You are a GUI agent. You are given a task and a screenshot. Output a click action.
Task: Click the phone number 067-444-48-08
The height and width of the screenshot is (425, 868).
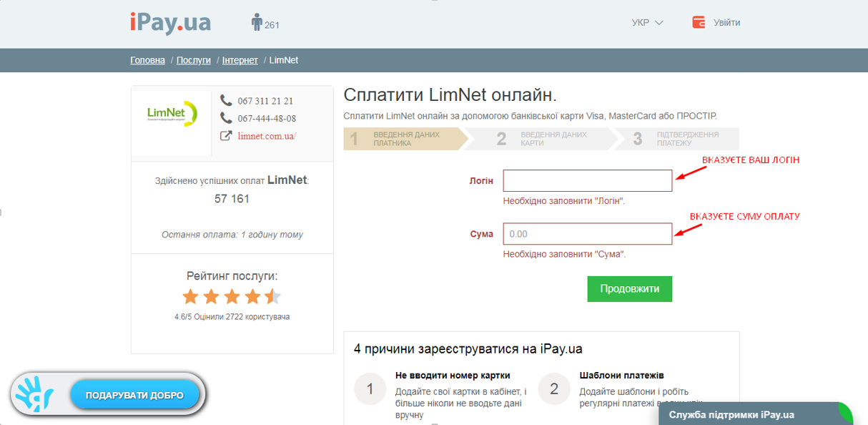[x=267, y=119]
